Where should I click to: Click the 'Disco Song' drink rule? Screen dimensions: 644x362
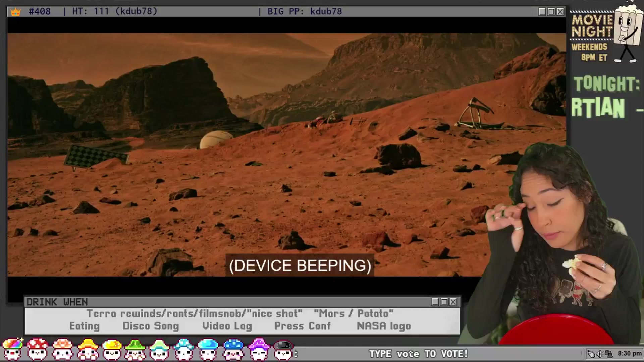tap(151, 326)
